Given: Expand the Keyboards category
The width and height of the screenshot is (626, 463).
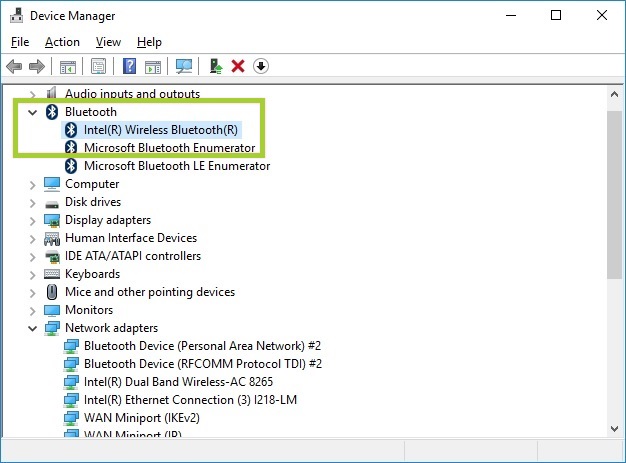Looking at the screenshot, I should coord(33,275).
